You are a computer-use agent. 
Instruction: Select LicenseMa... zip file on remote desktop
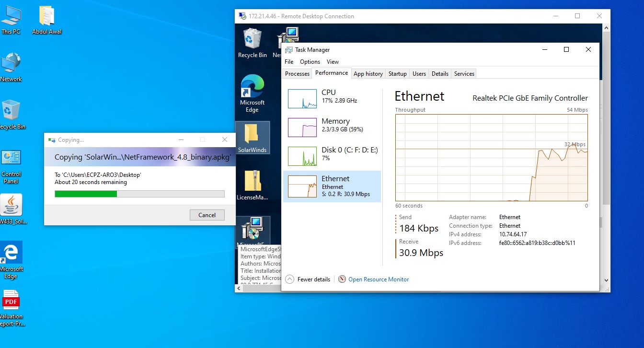click(x=253, y=185)
